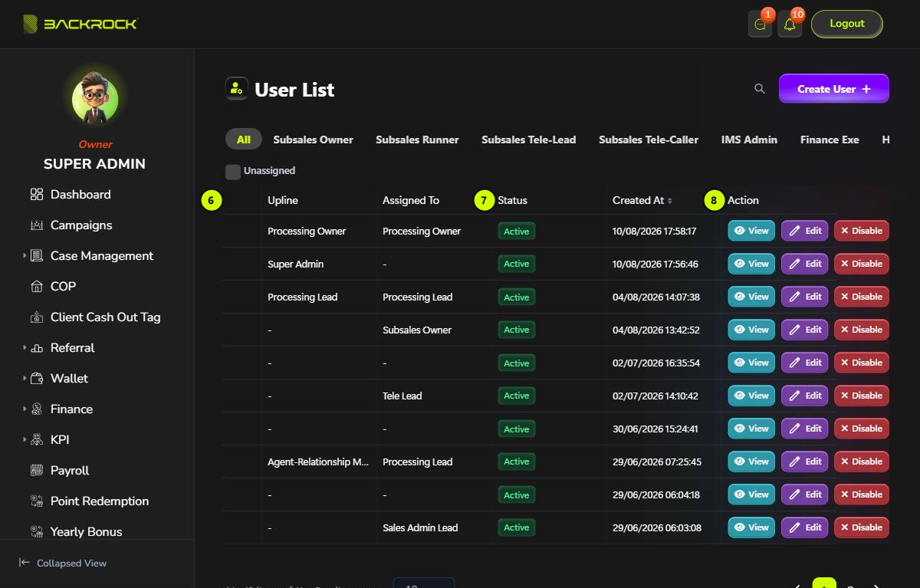The width and height of the screenshot is (920, 588).
Task: Expand the KPI submenu arrow
Action: pyautogui.click(x=25, y=440)
